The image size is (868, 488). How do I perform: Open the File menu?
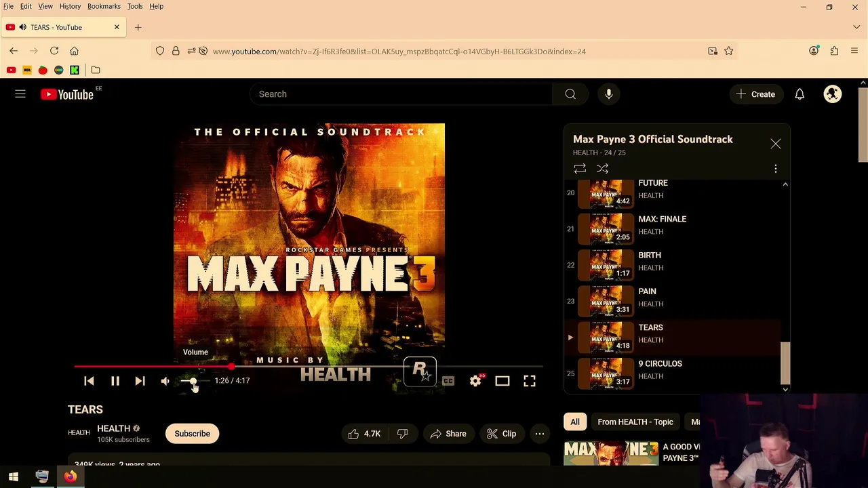[8, 6]
